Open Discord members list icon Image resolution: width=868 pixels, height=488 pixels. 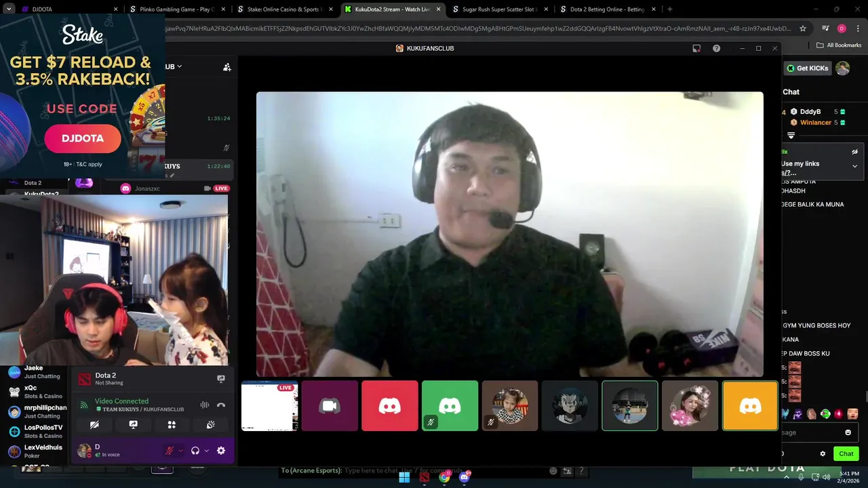227,67
